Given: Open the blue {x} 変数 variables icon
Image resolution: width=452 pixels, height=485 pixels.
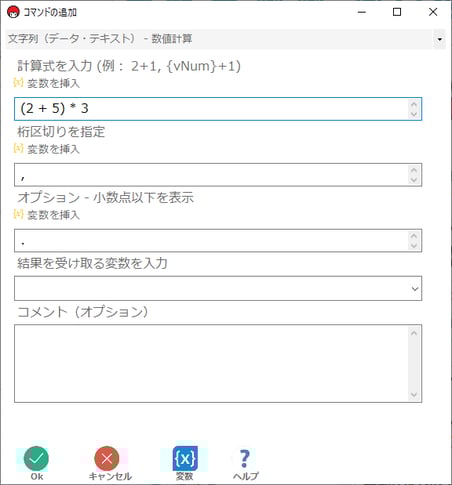Looking at the screenshot, I should tap(185, 459).
